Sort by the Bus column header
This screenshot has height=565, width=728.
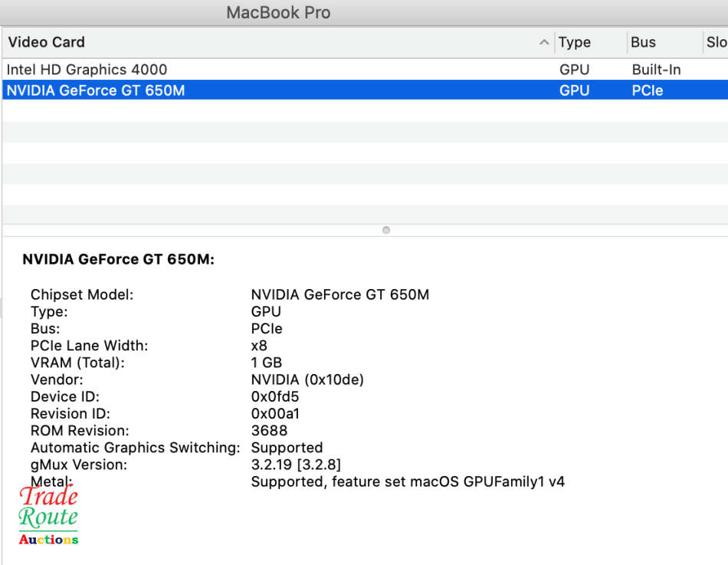(x=644, y=42)
